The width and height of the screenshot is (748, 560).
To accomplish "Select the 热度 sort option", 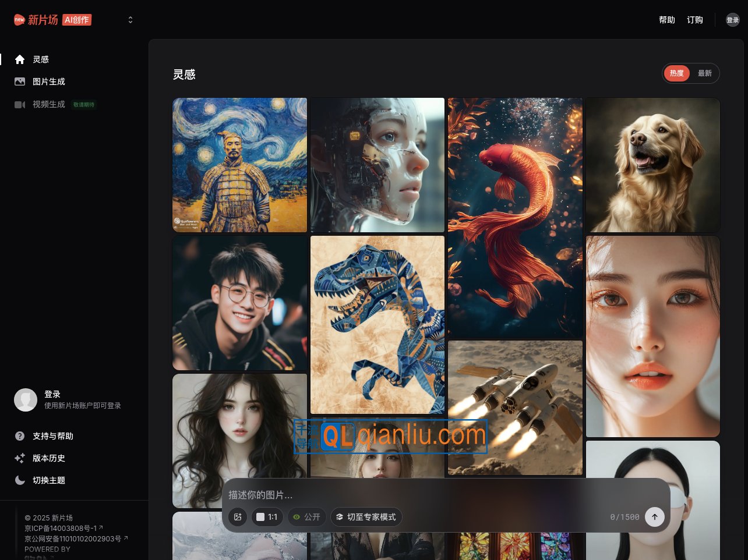I will 676,73.
